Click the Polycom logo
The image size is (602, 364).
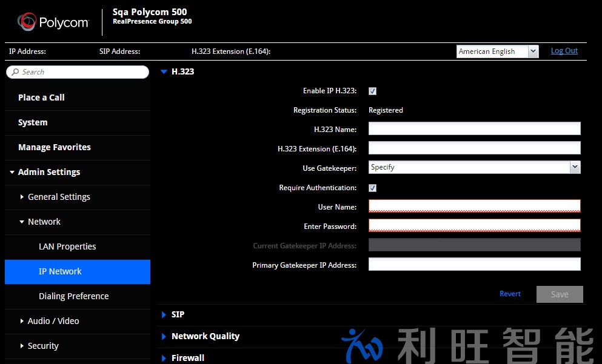[53, 22]
